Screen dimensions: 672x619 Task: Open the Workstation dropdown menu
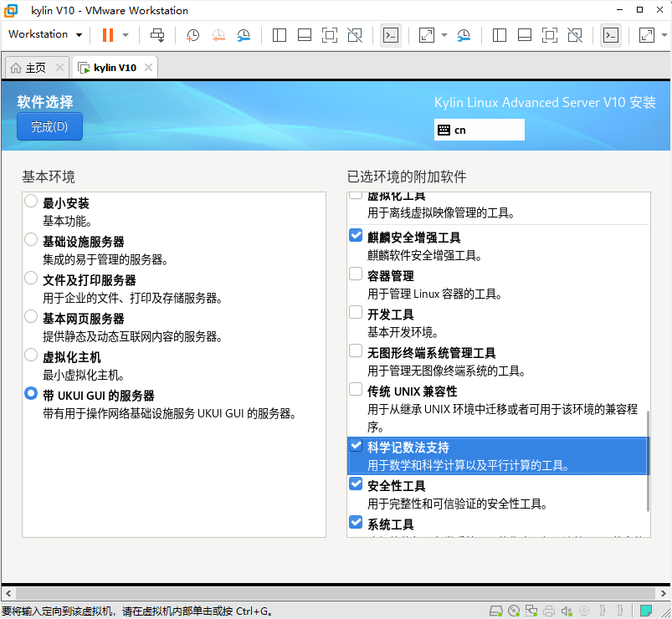coord(45,34)
